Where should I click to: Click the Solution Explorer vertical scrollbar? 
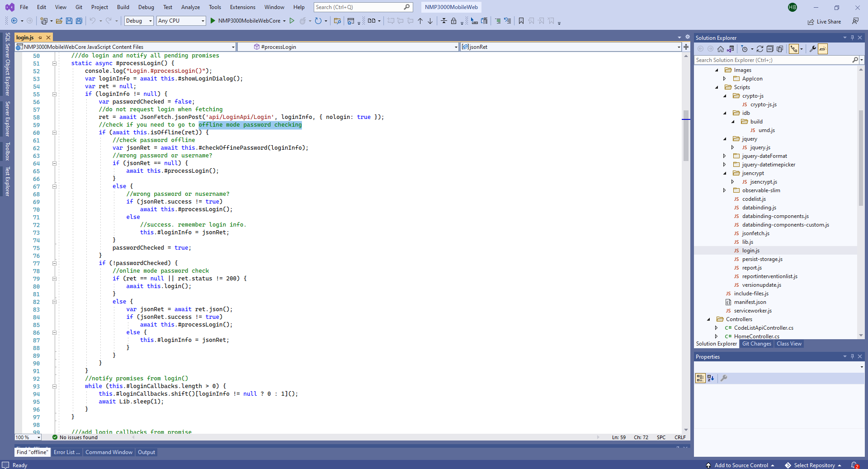[861, 158]
